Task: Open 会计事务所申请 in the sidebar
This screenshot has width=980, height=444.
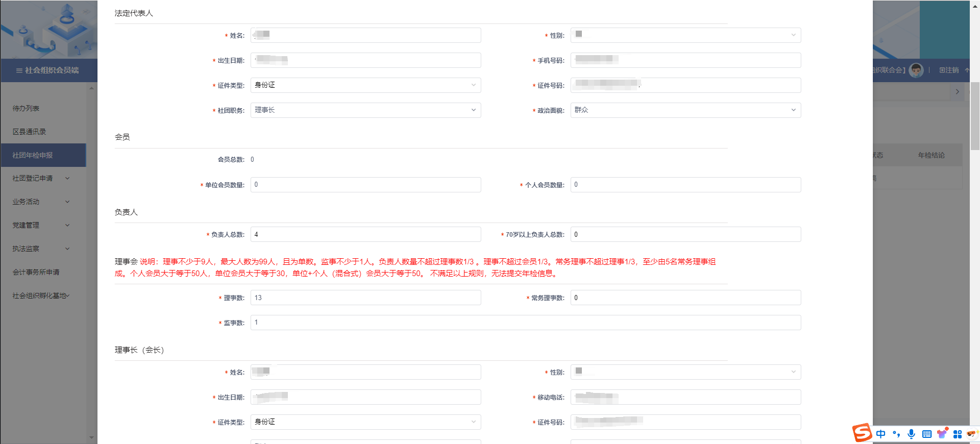Action: point(36,272)
